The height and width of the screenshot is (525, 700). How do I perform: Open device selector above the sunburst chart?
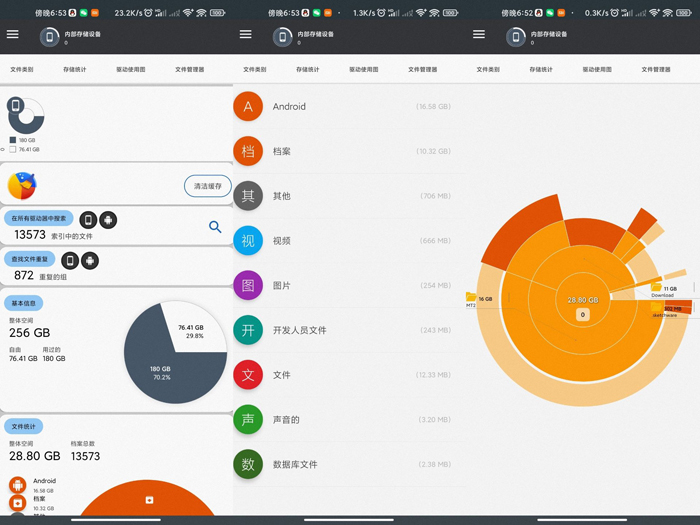[516, 37]
